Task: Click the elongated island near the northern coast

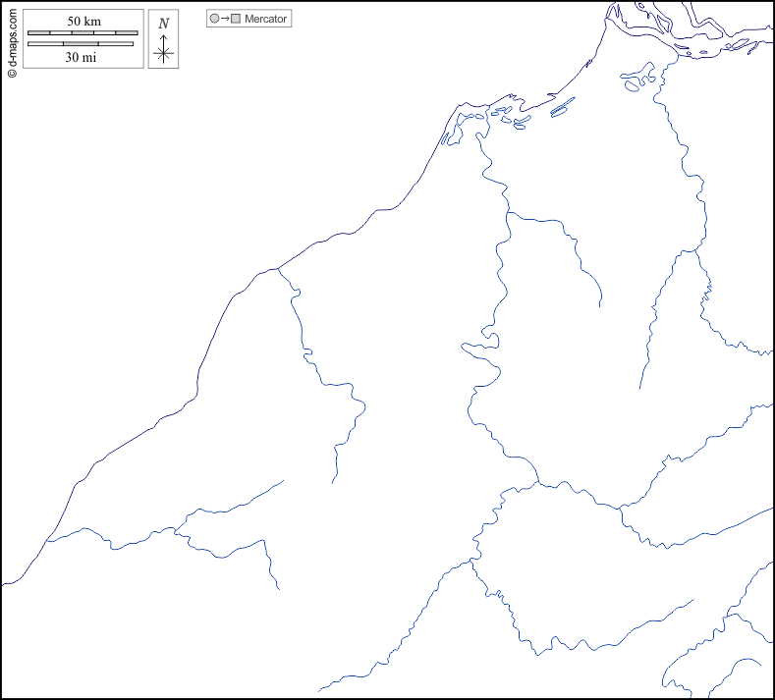Action: (x=562, y=108)
